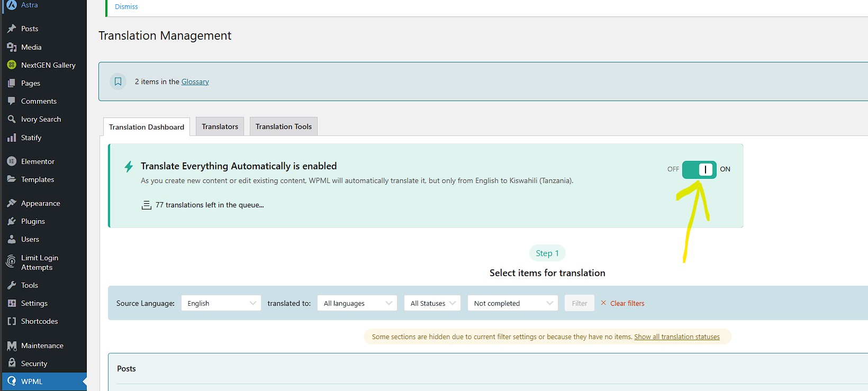Click the Glossary bookmark icon

pyautogui.click(x=118, y=81)
